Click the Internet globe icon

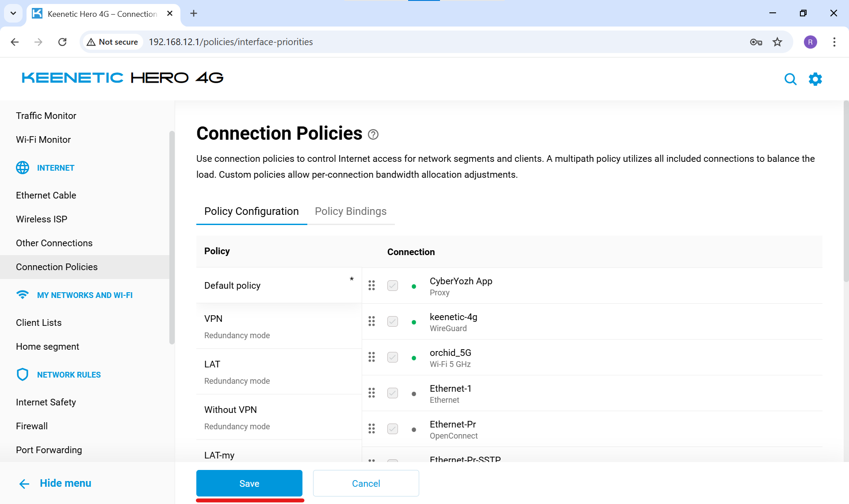(23, 168)
